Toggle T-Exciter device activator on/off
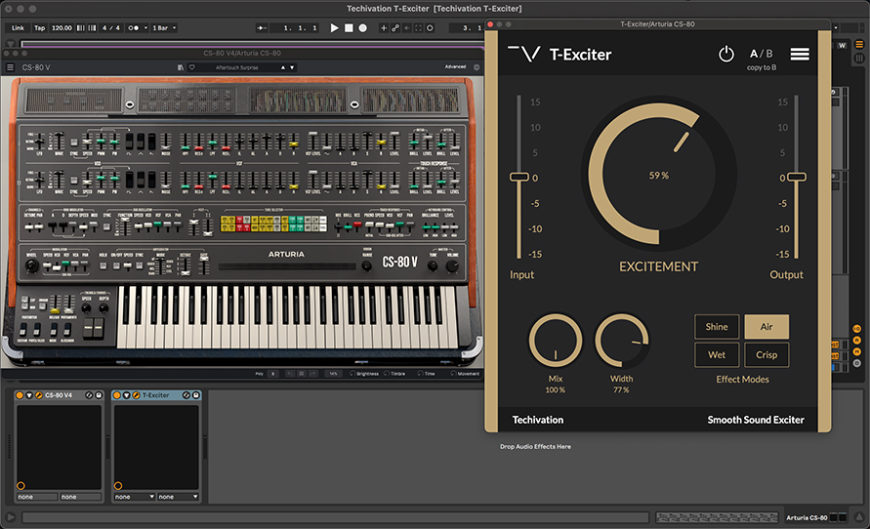This screenshot has height=529, width=870. (x=117, y=395)
